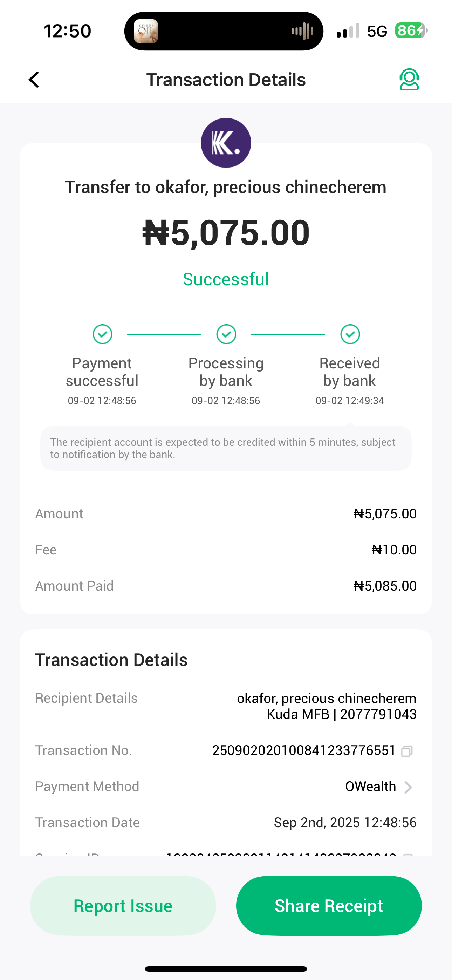Image resolution: width=452 pixels, height=980 pixels.
Task: Tap the Payment successful checkmark
Action: [x=102, y=334]
